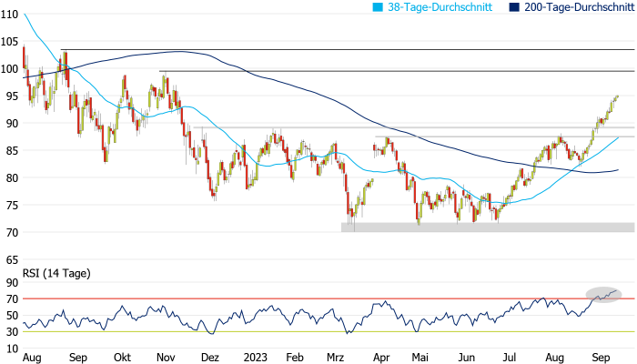
Task: Select the 200-Tage-Durchschnitt legend label
Action: click(x=580, y=7)
